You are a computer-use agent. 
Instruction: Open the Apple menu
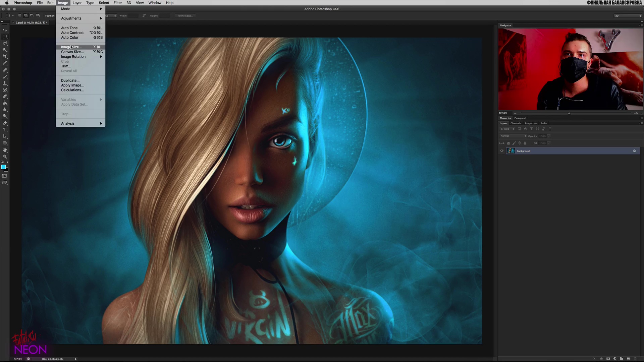(x=7, y=3)
